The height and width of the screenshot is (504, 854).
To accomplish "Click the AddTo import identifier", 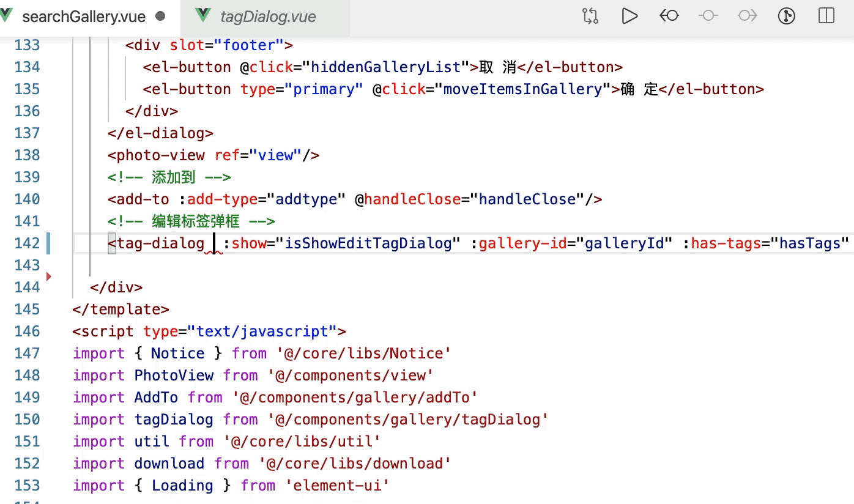I will [156, 397].
